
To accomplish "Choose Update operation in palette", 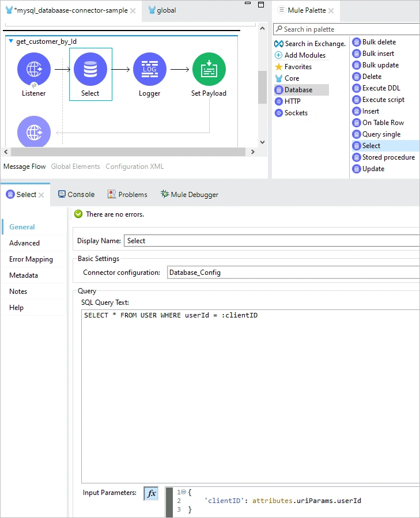I will (369, 169).
